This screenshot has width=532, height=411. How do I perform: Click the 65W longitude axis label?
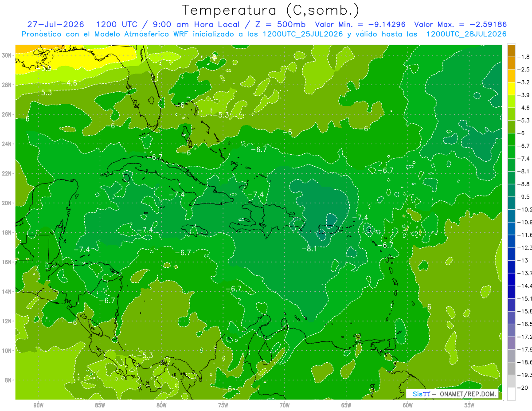point(346,405)
